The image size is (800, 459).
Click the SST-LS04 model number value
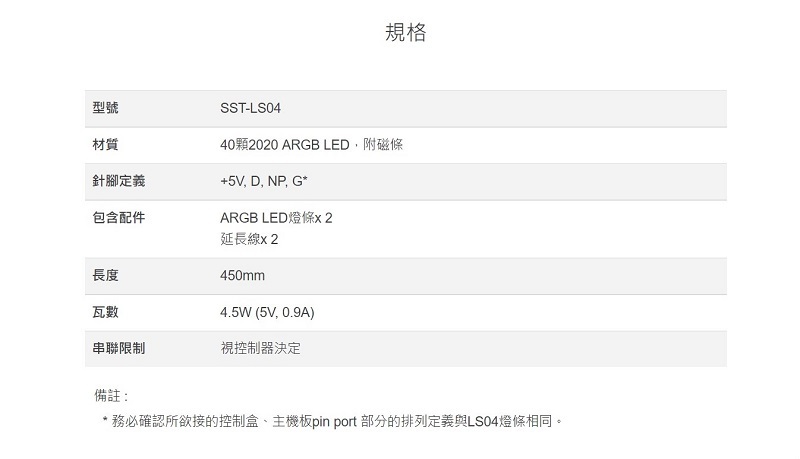257,108
